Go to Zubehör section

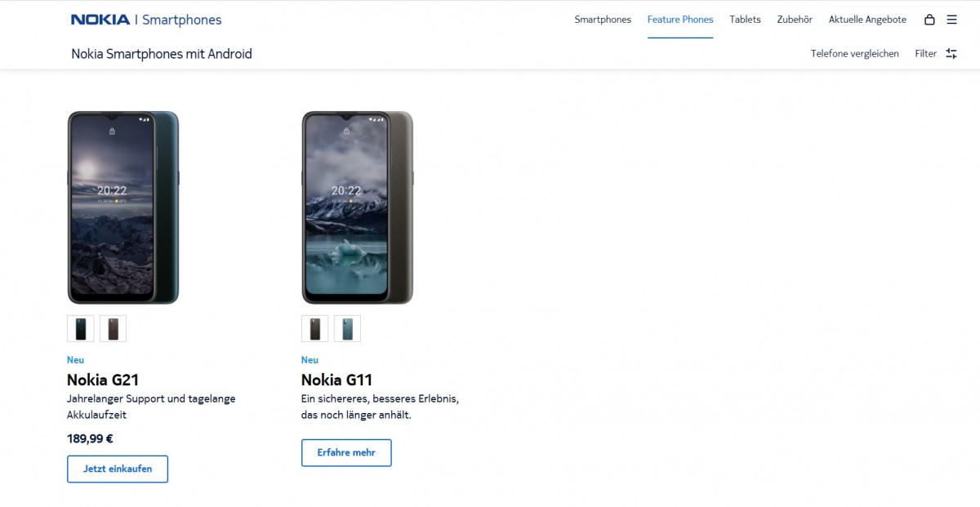[x=795, y=20]
